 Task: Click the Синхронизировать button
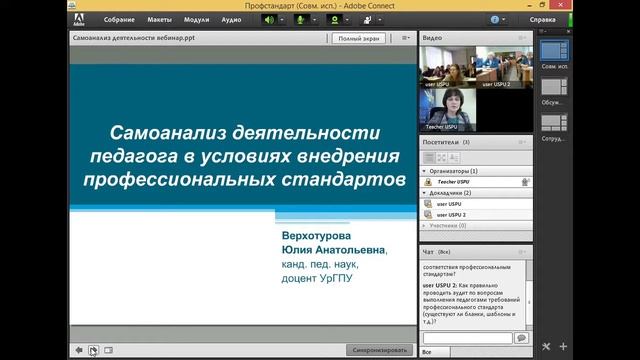[380, 350]
